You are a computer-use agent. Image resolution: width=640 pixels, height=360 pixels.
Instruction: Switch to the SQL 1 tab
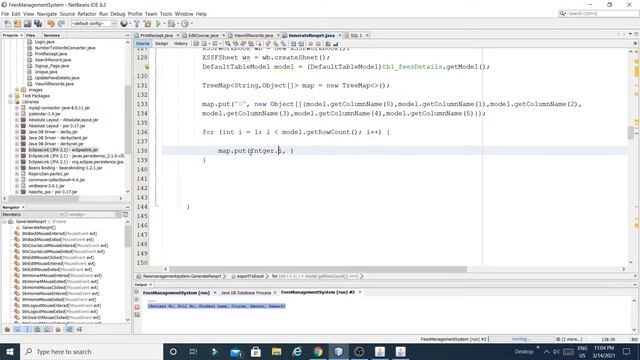(356, 36)
